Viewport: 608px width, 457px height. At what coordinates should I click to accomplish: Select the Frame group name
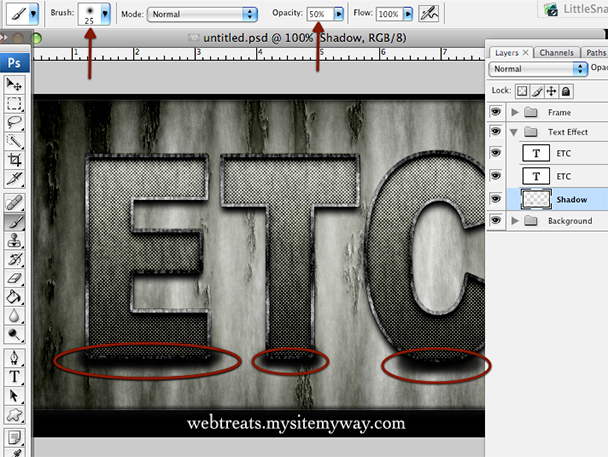click(x=559, y=112)
